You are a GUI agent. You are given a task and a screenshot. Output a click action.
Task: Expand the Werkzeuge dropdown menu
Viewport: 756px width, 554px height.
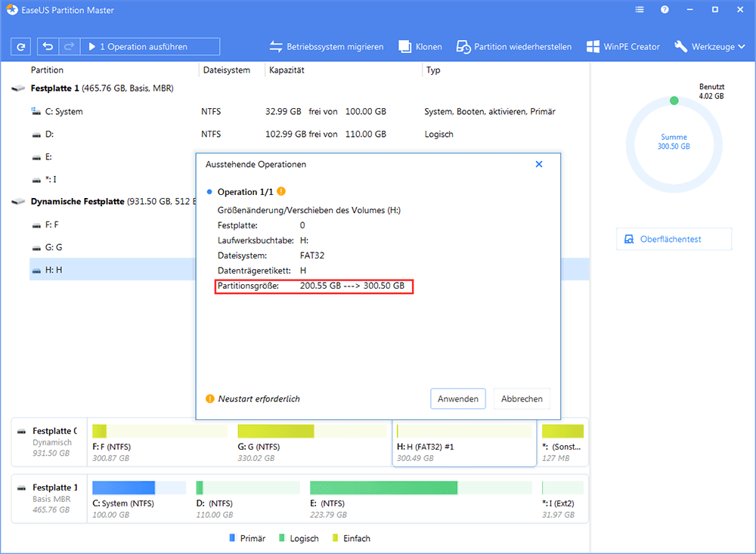click(x=710, y=47)
